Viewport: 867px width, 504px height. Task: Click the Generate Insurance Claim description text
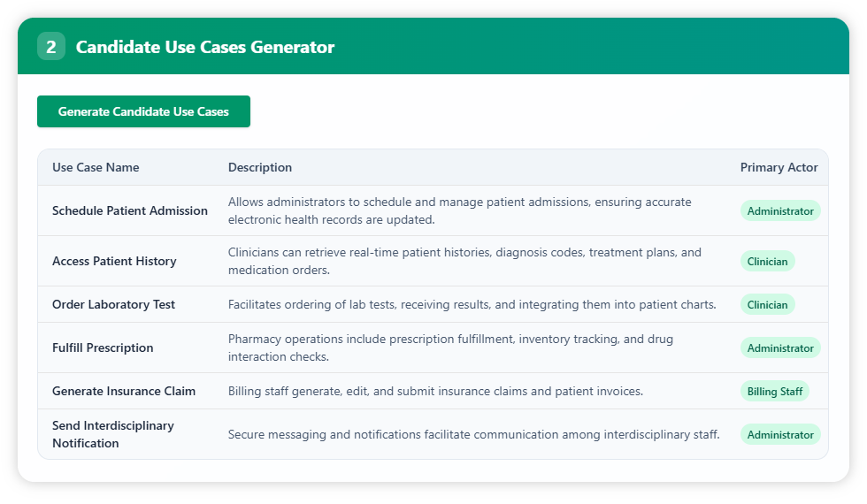435,391
